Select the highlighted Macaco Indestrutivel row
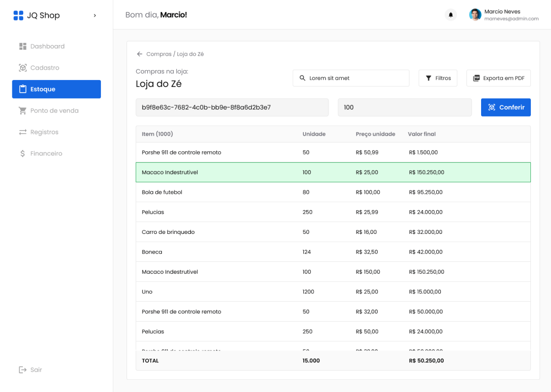The width and height of the screenshot is (551, 392). (x=333, y=172)
